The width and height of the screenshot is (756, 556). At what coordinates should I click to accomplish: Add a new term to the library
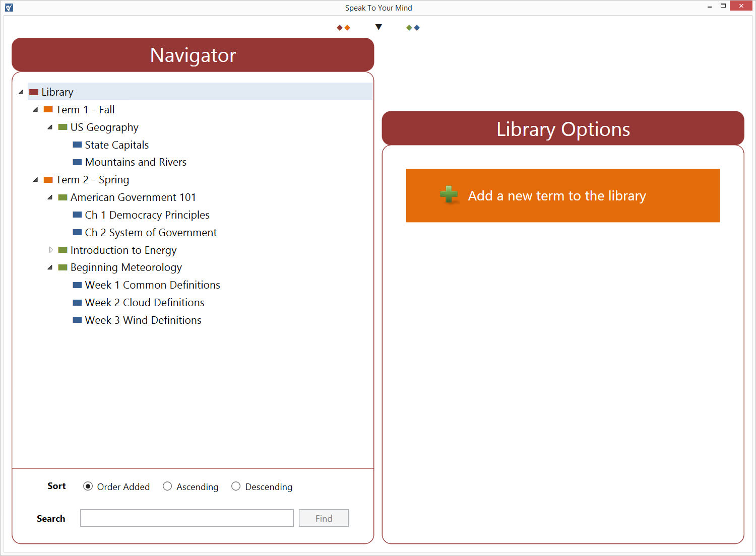tap(563, 195)
